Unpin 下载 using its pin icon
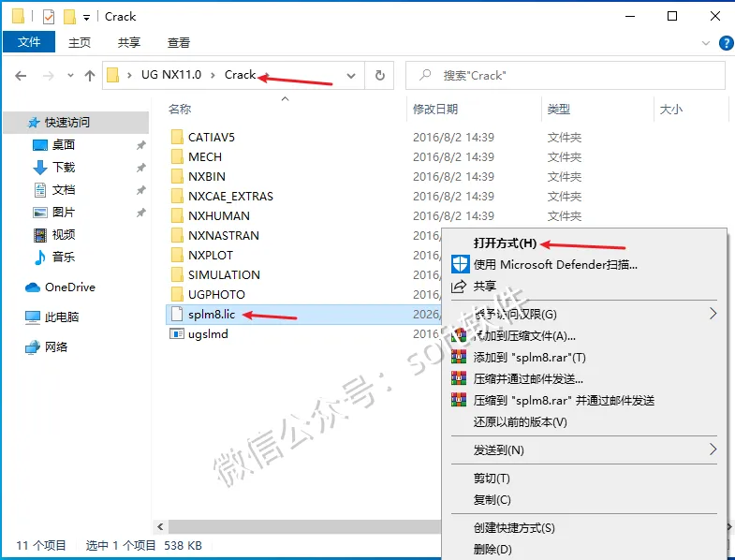The width and height of the screenshot is (735, 560). point(140,168)
